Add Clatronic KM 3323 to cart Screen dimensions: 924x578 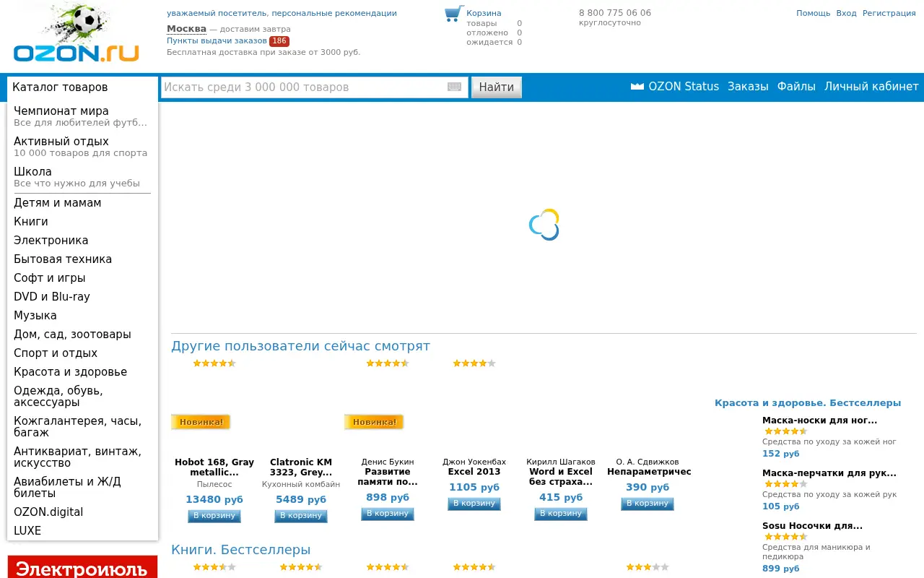coord(301,516)
